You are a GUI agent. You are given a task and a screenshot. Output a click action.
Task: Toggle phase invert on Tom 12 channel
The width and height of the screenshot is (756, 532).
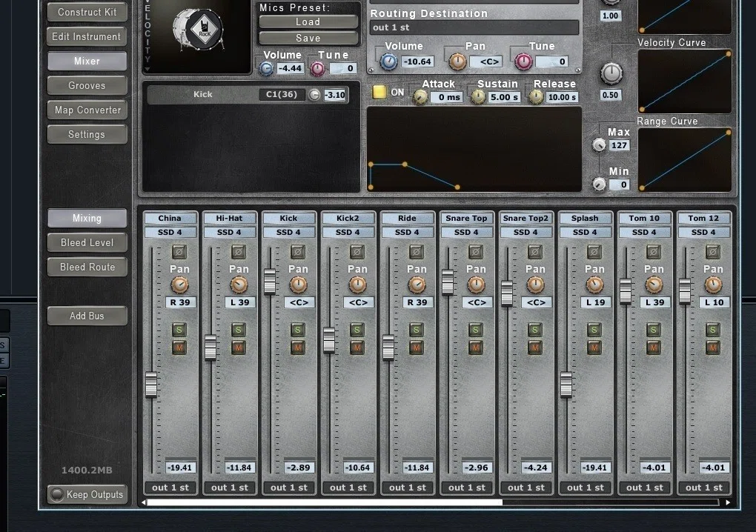[x=712, y=251]
